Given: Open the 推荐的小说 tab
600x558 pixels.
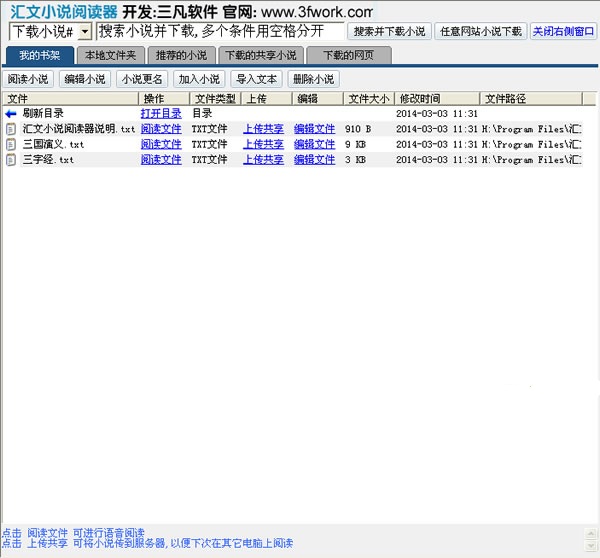Looking at the screenshot, I should (181, 55).
